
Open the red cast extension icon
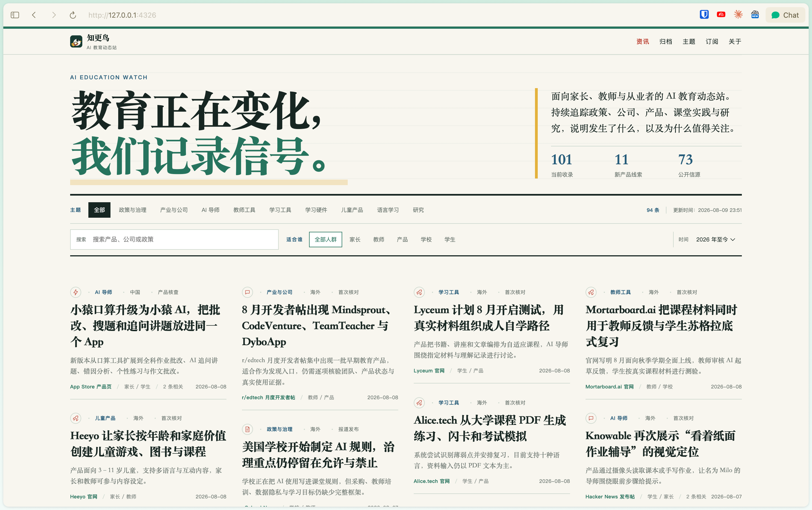(x=721, y=15)
